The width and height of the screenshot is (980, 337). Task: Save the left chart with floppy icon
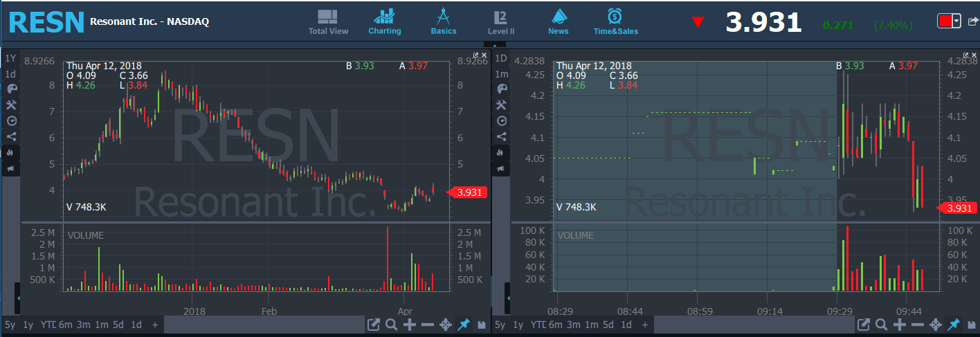pos(481,325)
